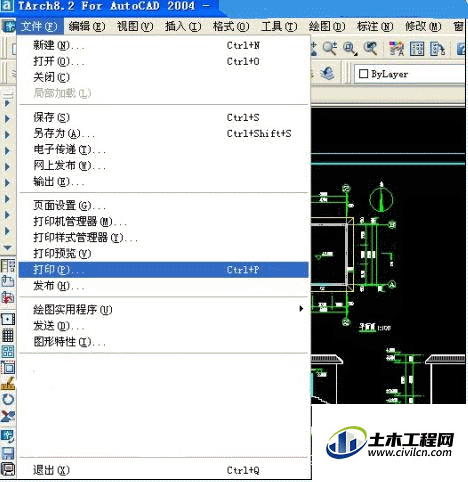Select 打印预览(V) menu entry
468x482 pixels.
pos(163,253)
